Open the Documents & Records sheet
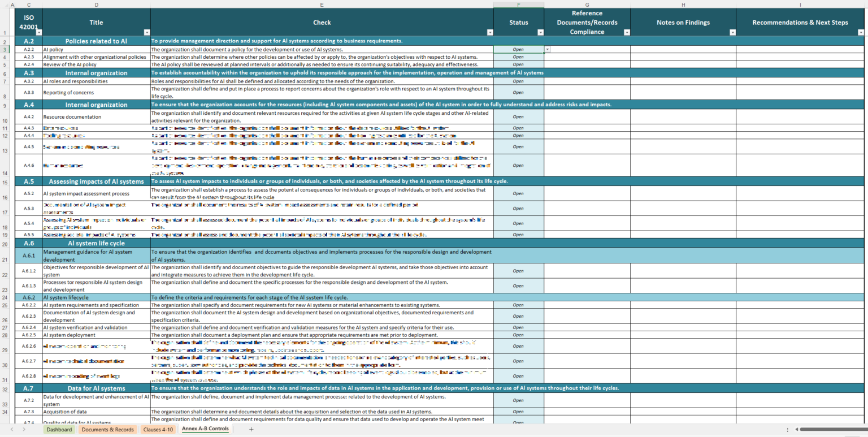 pos(107,430)
